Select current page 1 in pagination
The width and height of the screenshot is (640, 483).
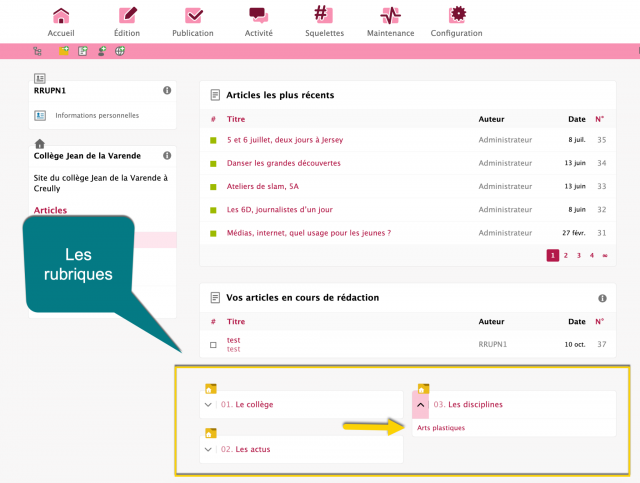pos(553,256)
